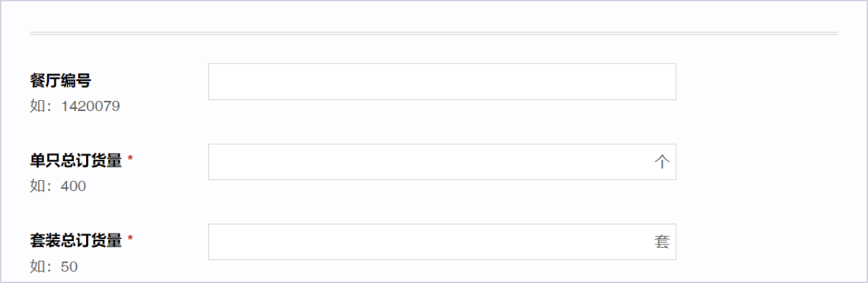The height and width of the screenshot is (283, 868).
Task: Click the example hint 如：50
Action: tap(54, 267)
